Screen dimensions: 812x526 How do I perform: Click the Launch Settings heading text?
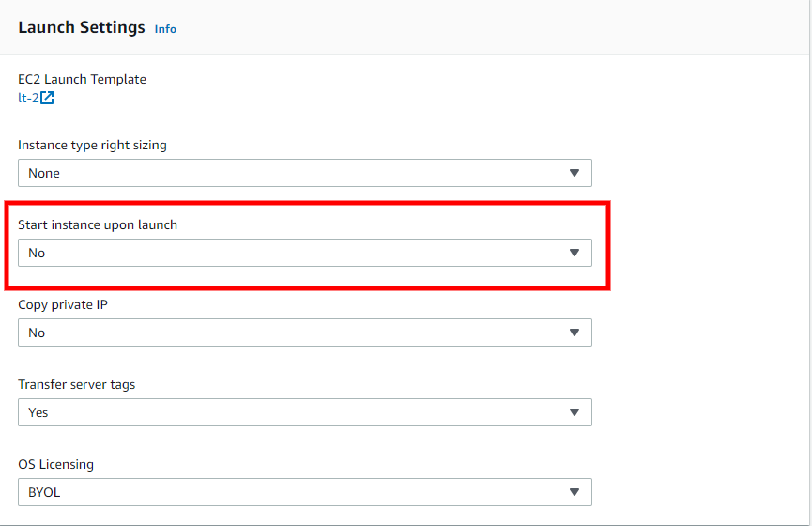coord(82,27)
